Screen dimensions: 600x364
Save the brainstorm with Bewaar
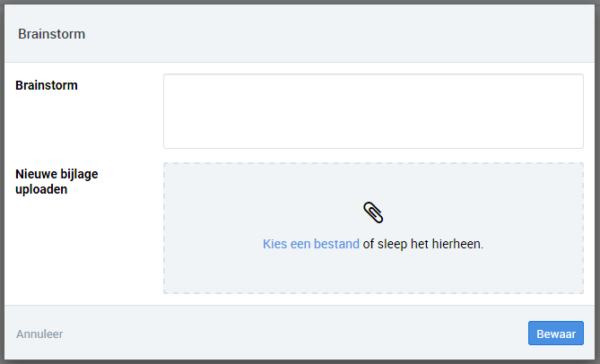point(555,334)
